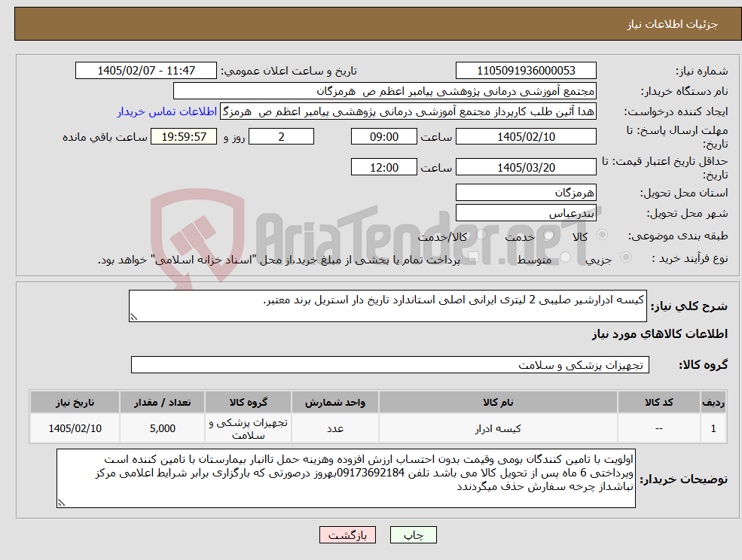
Task: Click the گروه کالا column header
Action: pyautogui.click(x=248, y=403)
